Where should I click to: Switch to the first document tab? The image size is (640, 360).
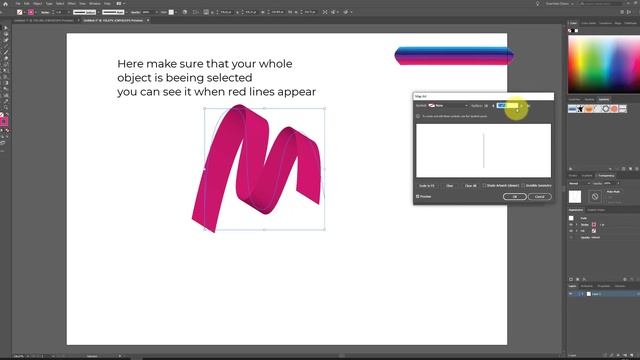pos(44,20)
